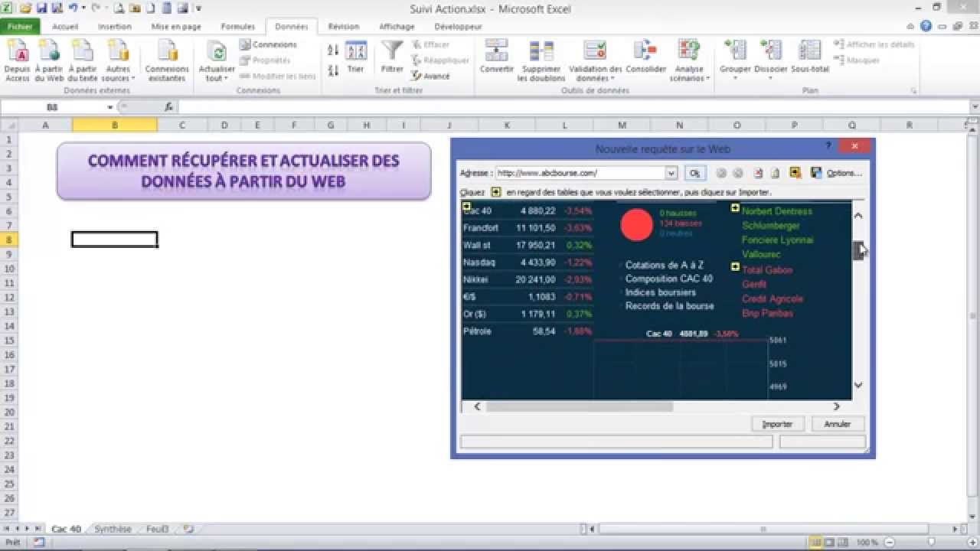Sort ascending with the A-Z icon
Viewport: 980px width, 551px height.
(x=333, y=50)
